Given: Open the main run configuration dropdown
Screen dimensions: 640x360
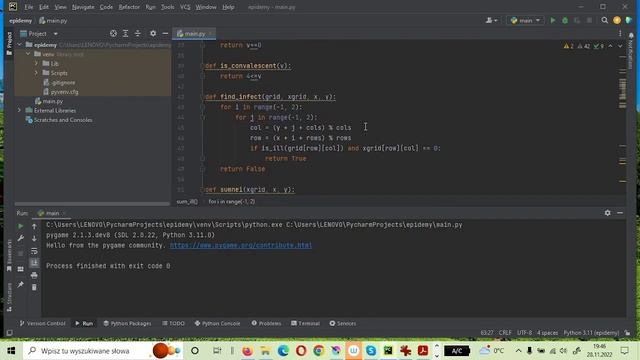Looking at the screenshot, I should point(525,20).
